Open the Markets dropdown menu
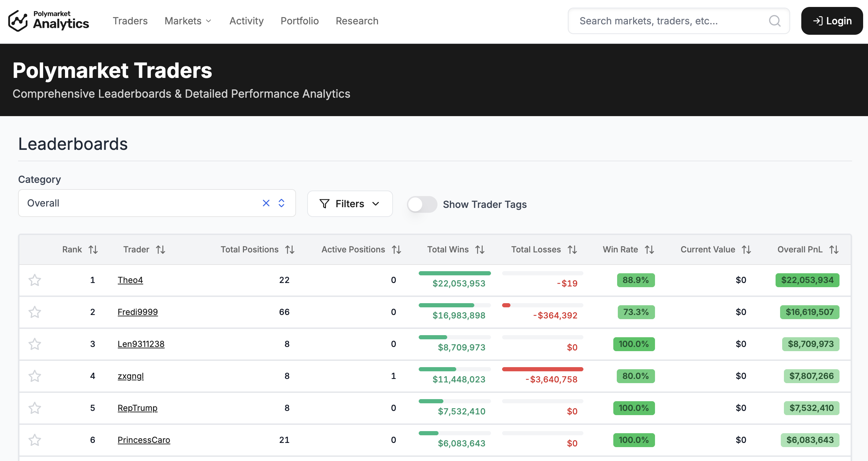 click(x=188, y=21)
